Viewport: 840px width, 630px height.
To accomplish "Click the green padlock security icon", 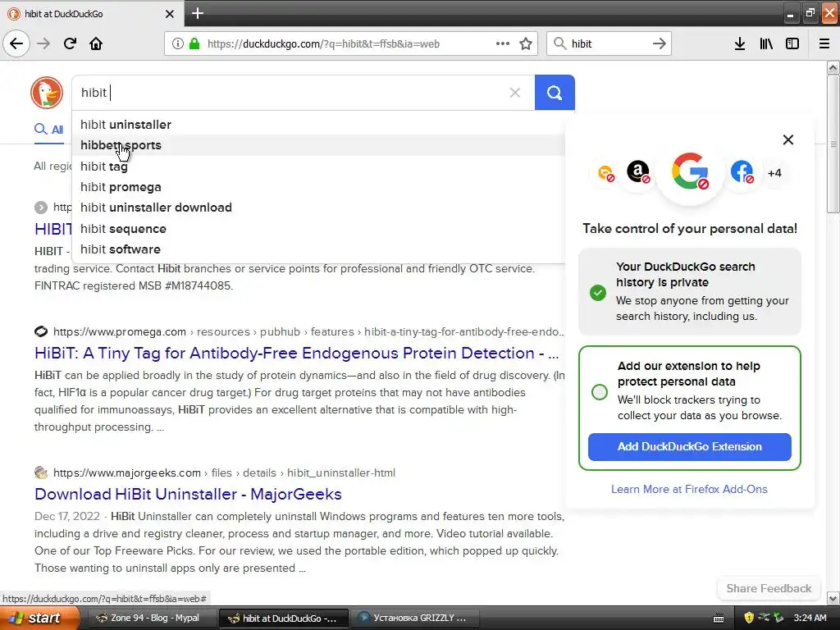I will (194, 43).
